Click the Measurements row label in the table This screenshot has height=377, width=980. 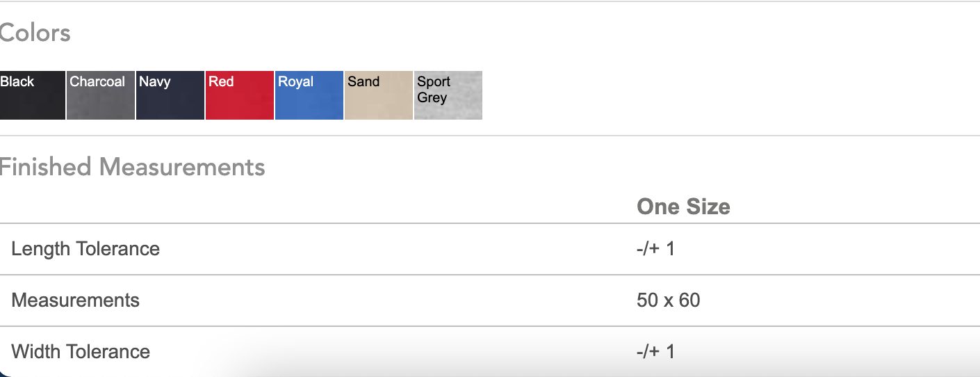pyautogui.click(x=76, y=300)
